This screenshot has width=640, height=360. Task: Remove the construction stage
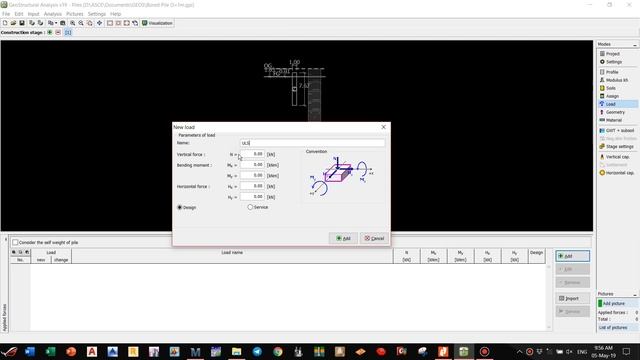click(58, 32)
